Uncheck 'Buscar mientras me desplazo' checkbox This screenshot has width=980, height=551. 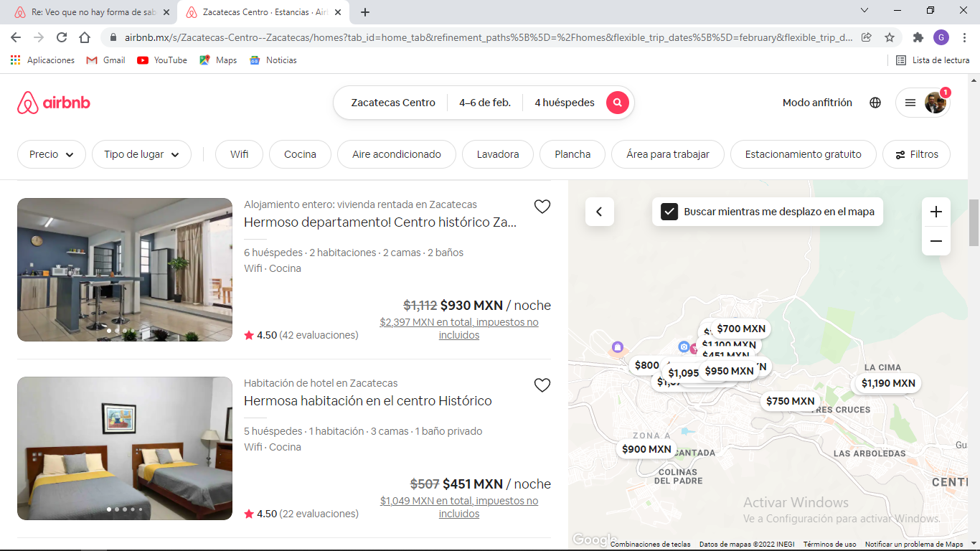click(x=669, y=212)
